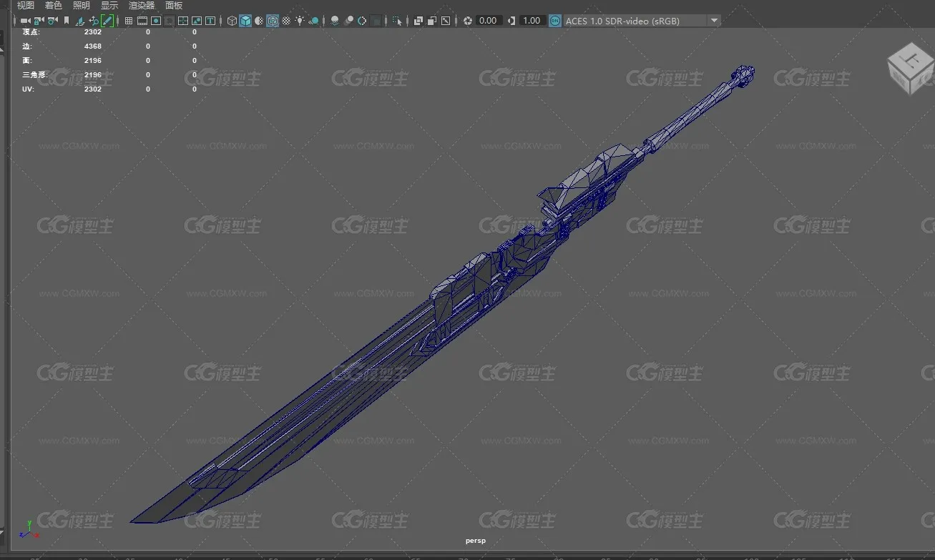
Task: Toggle the view transform ON button
Action: coord(555,21)
